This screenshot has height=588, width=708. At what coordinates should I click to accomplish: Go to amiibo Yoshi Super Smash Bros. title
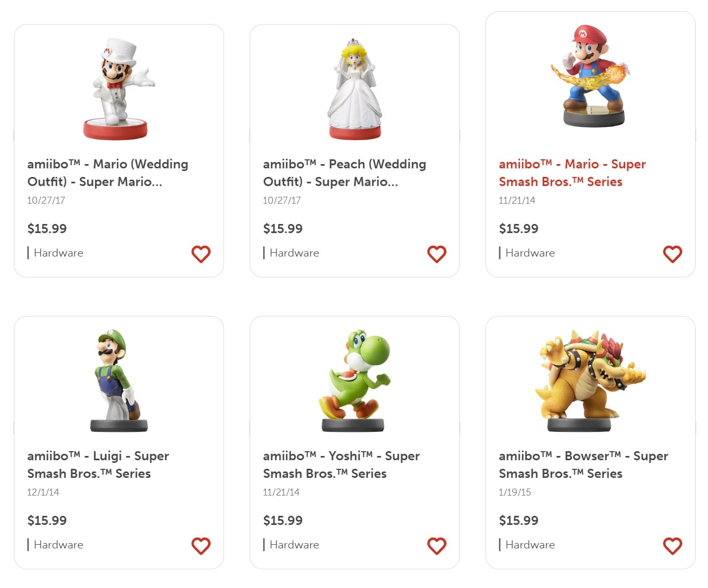341,465
